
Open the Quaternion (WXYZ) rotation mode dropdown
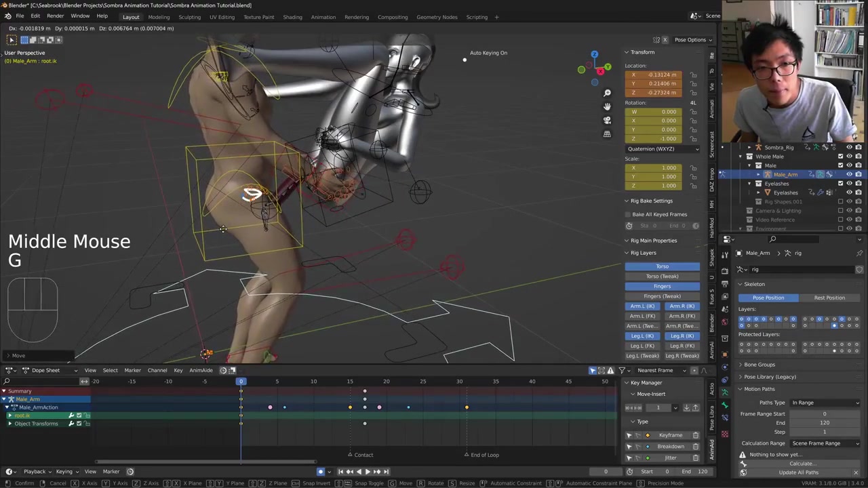662,149
